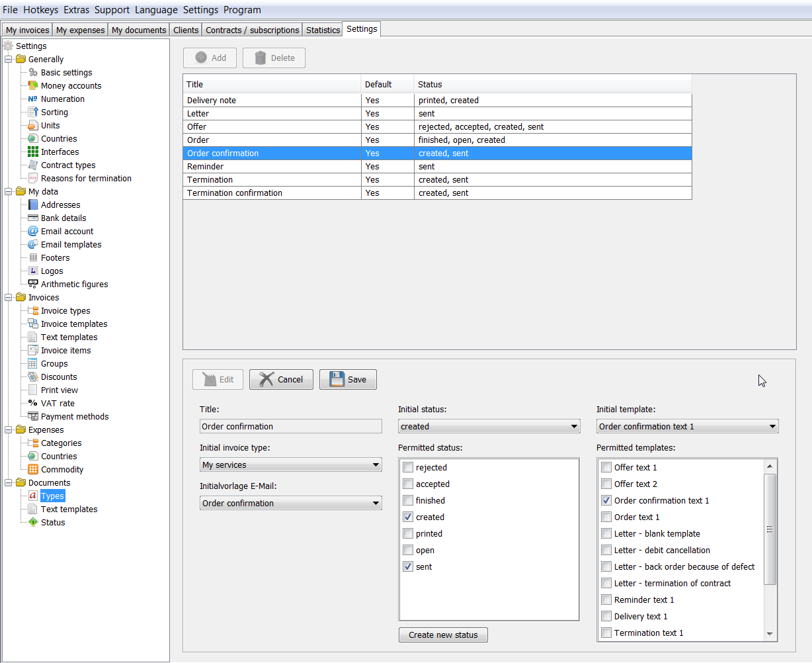This screenshot has height=663, width=812.
Task: Click the Interfaces grid icon
Action: click(33, 152)
